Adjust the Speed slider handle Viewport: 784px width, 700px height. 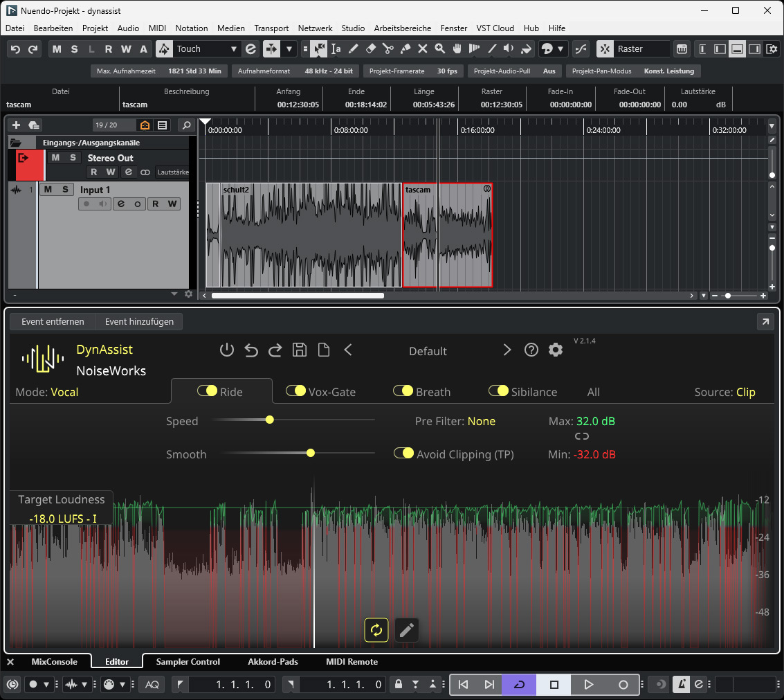click(270, 420)
